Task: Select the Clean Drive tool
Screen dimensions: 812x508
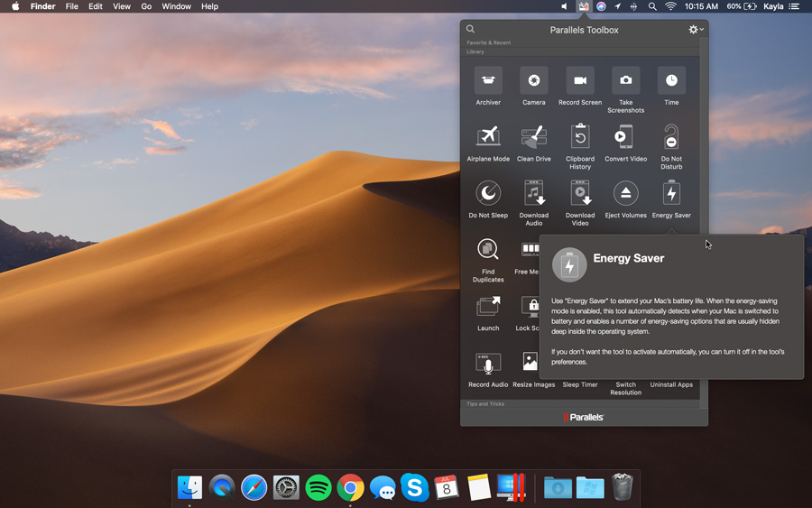Action: [x=534, y=137]
